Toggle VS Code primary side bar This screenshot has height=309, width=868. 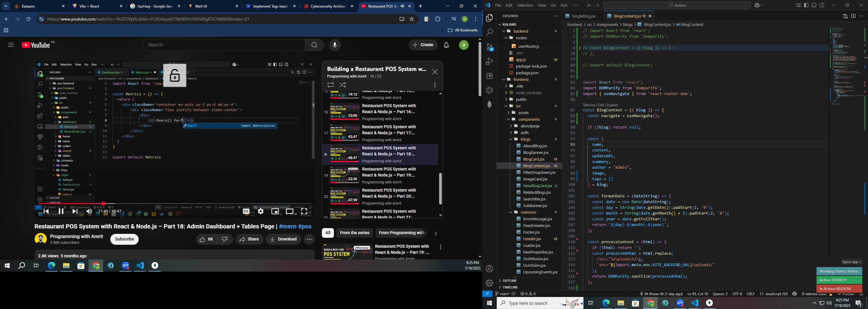(806, 5)
